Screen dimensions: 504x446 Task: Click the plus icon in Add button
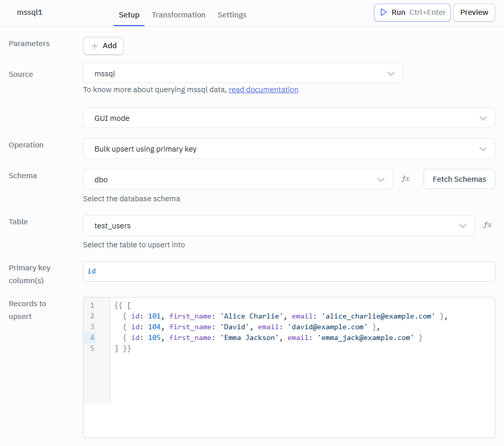(94, 46)
